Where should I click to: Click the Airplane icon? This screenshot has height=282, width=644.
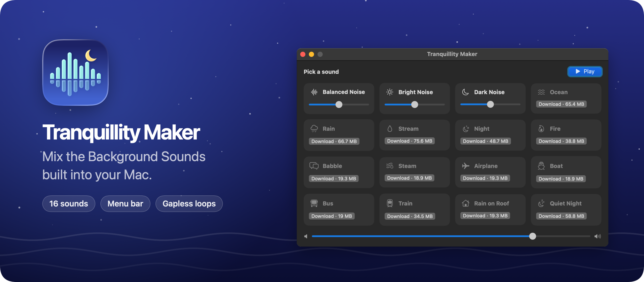tap(466, 166)
